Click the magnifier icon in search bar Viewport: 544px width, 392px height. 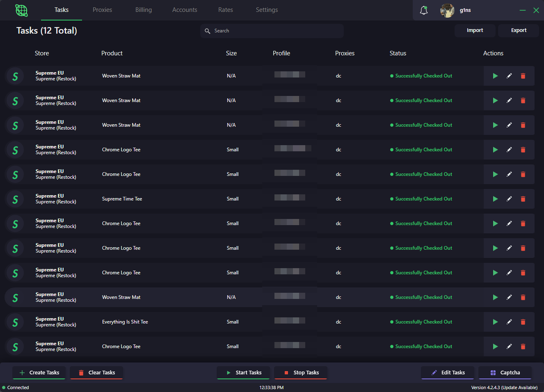[x=208, y=31]
